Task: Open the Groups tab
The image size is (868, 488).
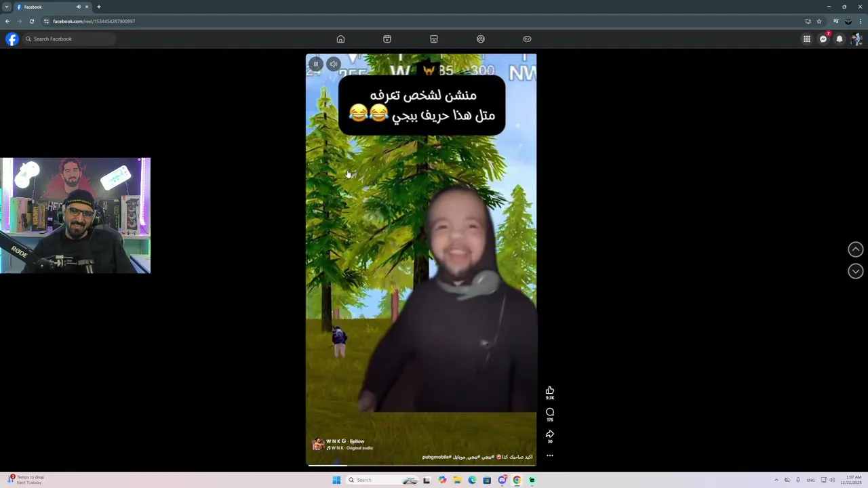Action: pos(481,39)
